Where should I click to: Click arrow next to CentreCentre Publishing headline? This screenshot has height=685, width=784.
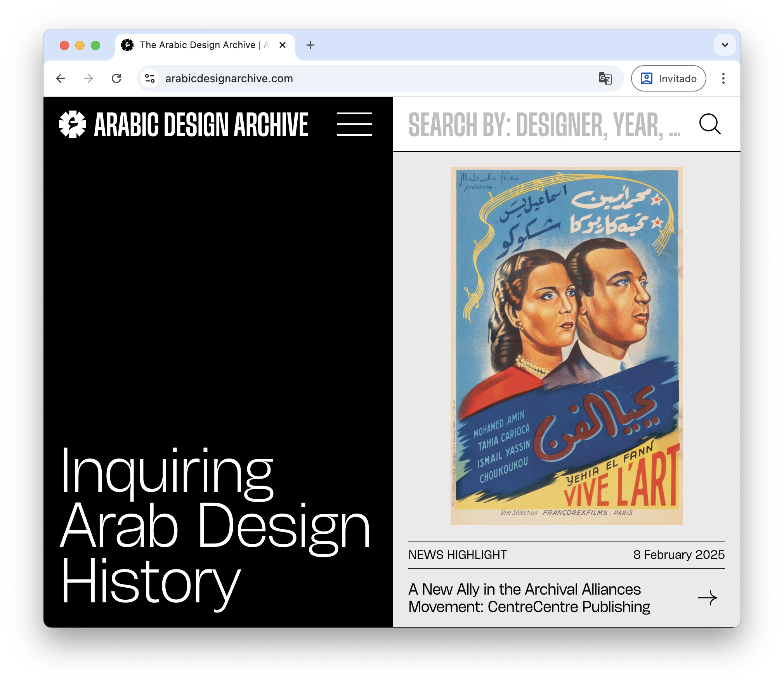(x=707, y=598)
